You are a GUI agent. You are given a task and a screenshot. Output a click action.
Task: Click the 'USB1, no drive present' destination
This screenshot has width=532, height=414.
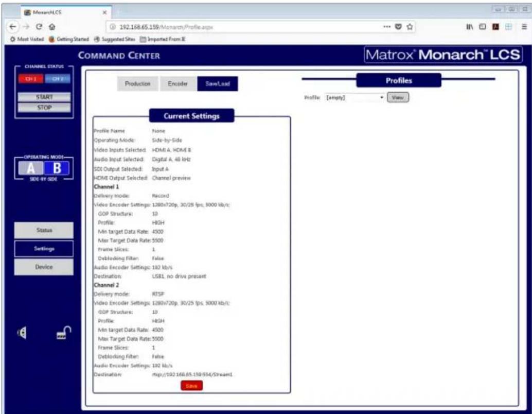[x=179, y=276]
